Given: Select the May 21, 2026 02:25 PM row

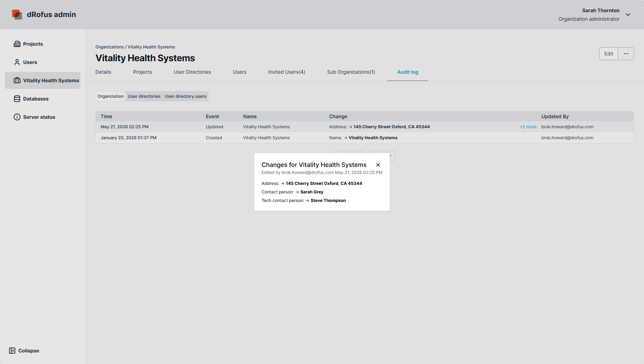Looking at the screenshot, I should tap(365, 127).
